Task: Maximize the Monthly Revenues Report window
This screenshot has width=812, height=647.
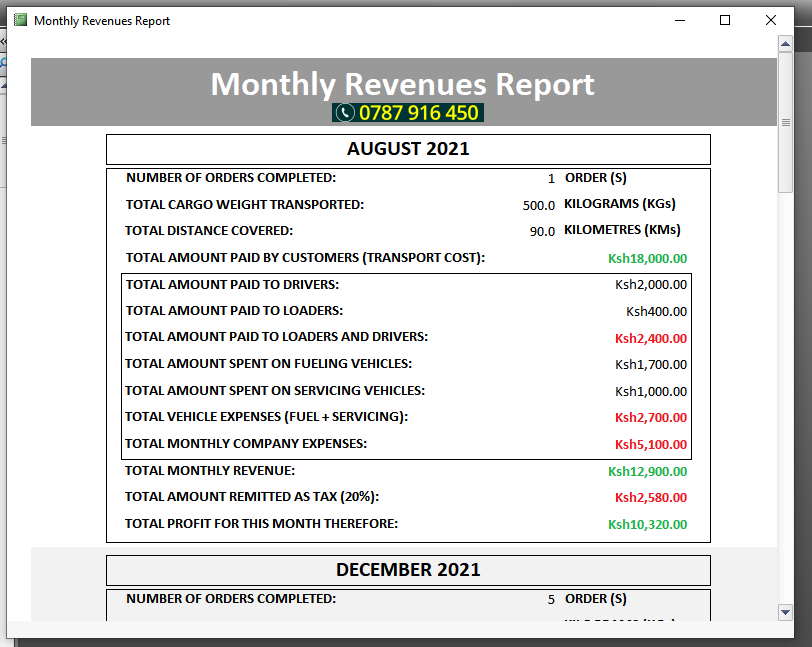Action: coord(725,20)
